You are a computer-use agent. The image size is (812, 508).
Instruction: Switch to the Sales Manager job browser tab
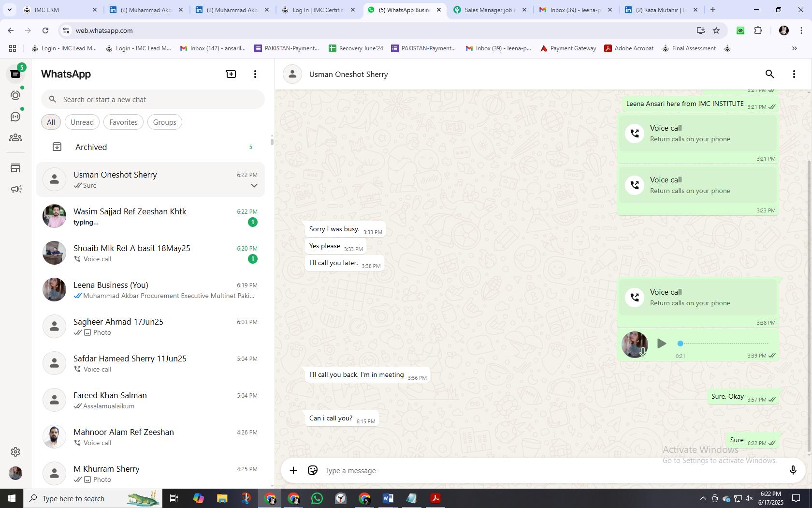490,10
